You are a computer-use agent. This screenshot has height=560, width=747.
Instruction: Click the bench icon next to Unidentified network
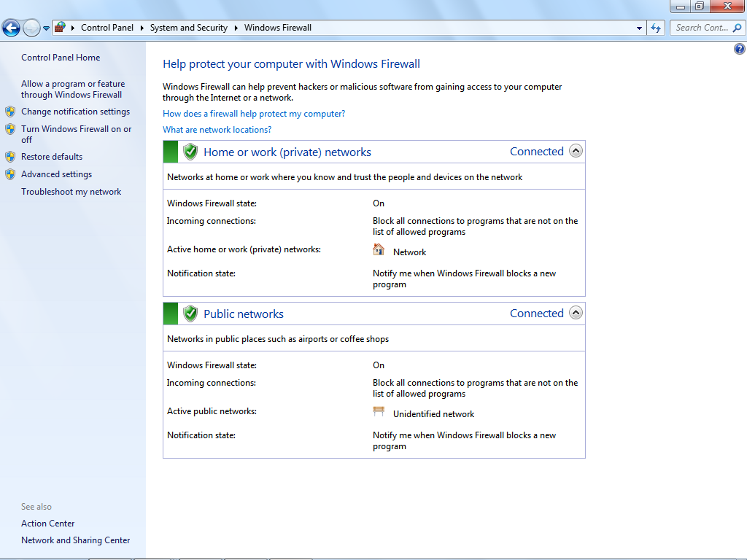379,412
